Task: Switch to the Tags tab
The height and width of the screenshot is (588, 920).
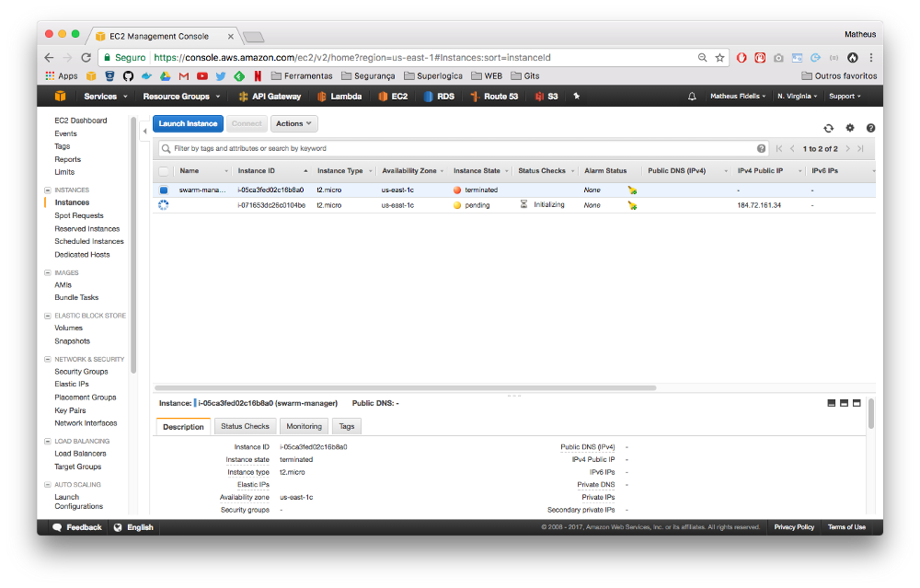Action: (347, 426)
